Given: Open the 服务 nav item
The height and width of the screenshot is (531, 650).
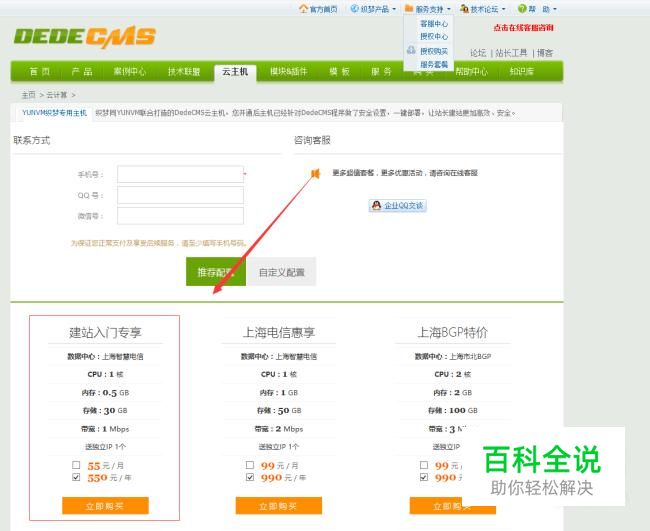Looking at the screenshot, I should 381,71.
